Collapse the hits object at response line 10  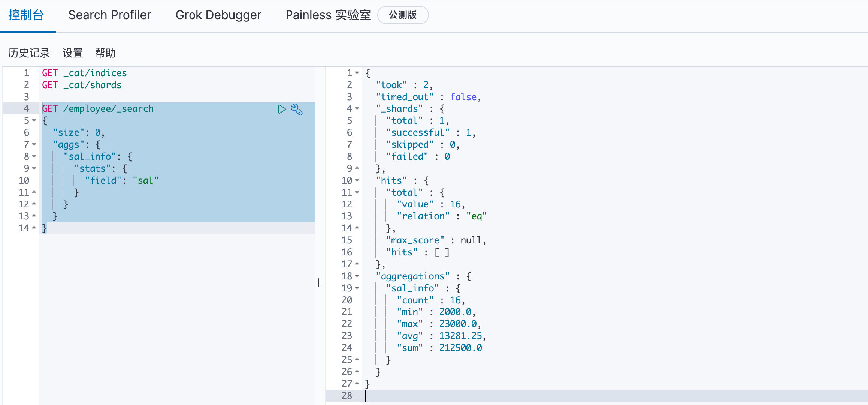point(357,180)
